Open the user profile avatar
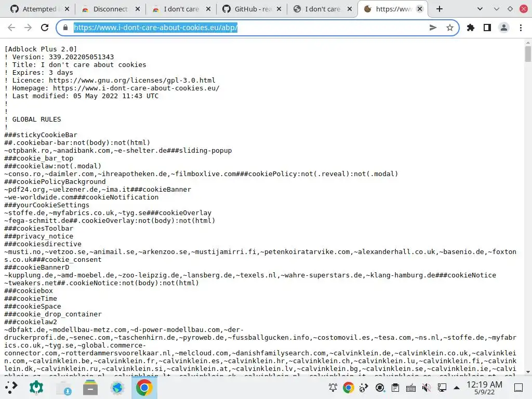 click(x=504, y=28)
